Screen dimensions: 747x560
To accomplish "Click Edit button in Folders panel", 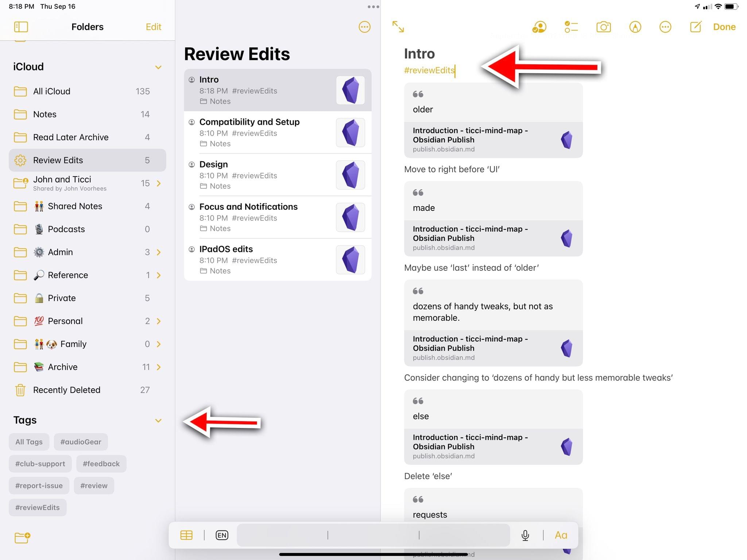I will (x=154, y=27).
